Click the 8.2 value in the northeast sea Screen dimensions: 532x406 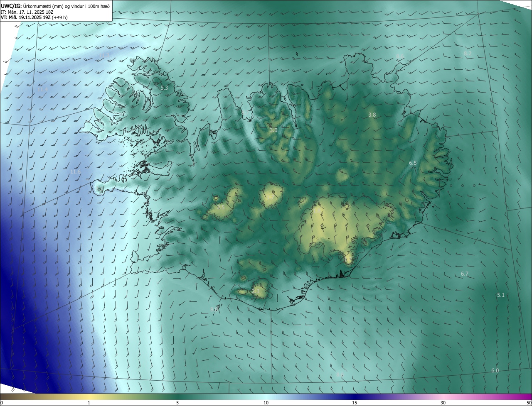click(468, 54)
